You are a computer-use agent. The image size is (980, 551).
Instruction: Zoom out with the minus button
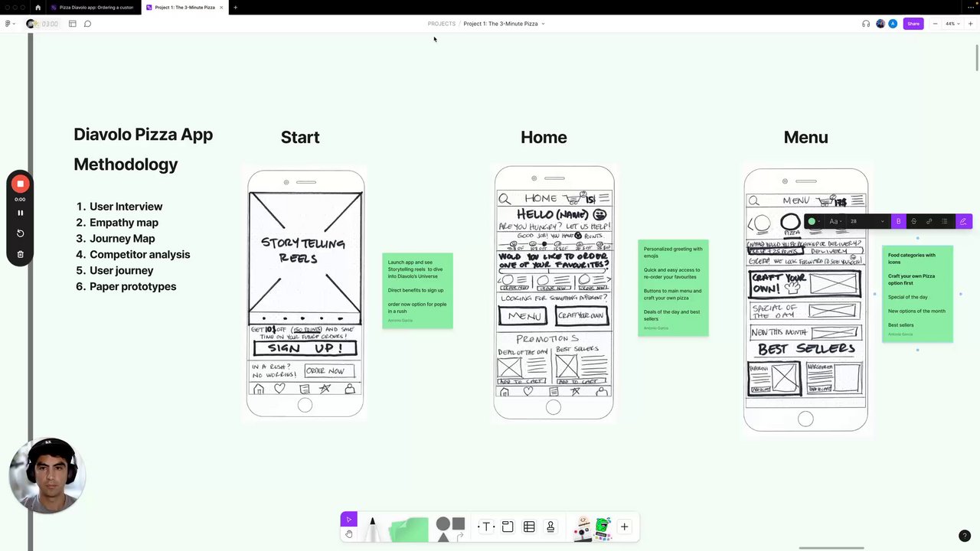coord(935,24)
